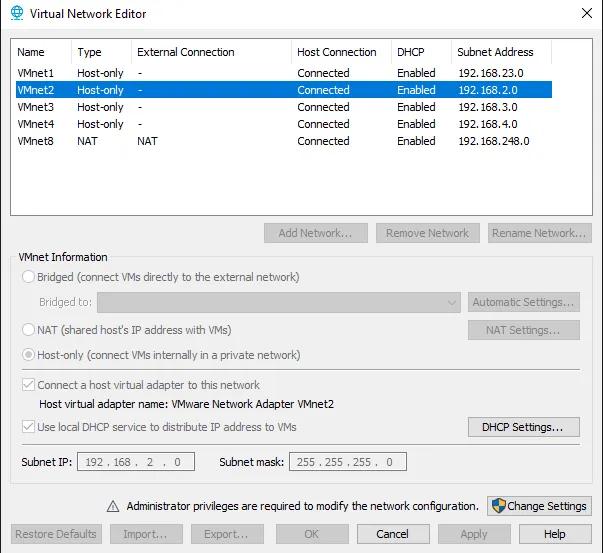Viewport: 603px width, 553px height.
Task: Click subnet address 192.168.2.0
Action: click(488, 90)
